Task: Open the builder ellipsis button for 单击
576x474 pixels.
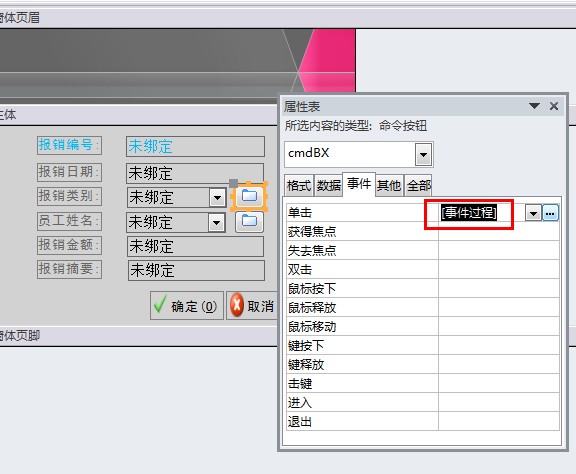Action: click(x=550, y=213)
